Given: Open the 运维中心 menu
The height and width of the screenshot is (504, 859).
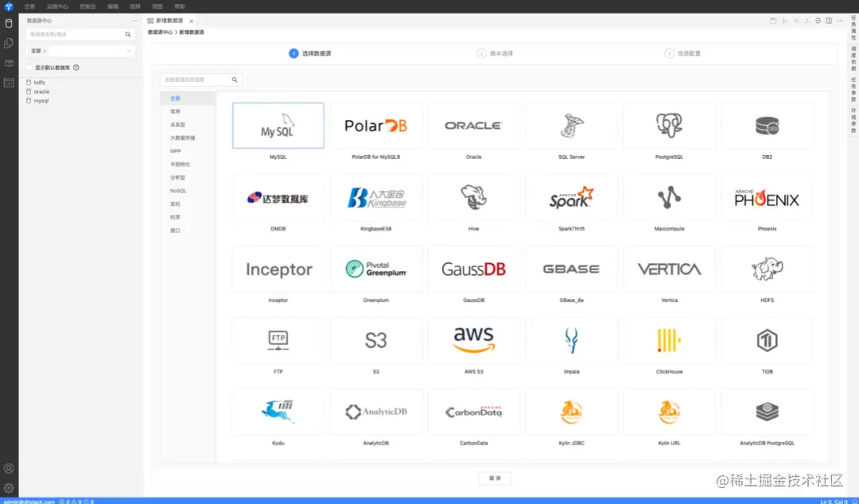Looking at the screenshot, I should tap(57, 6).
